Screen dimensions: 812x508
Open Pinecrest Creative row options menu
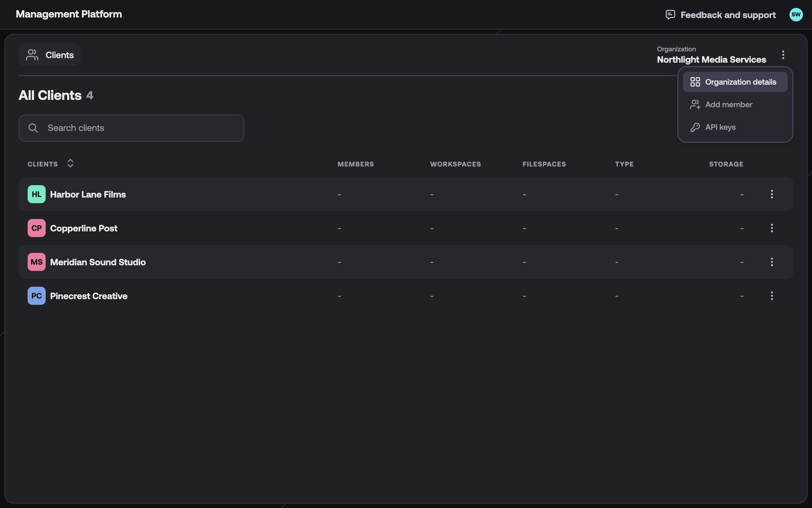point(772,296)
